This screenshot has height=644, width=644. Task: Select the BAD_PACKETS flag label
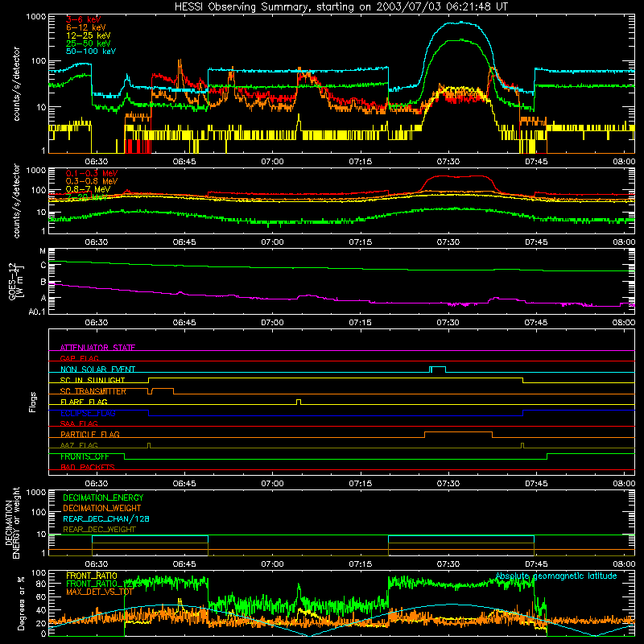(x=88, y=467)
